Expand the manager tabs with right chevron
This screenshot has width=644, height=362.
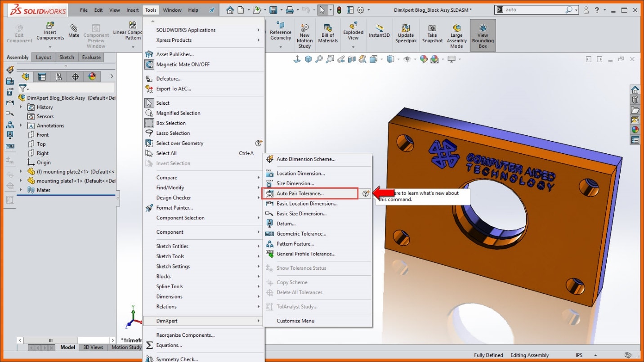point(112,76)
